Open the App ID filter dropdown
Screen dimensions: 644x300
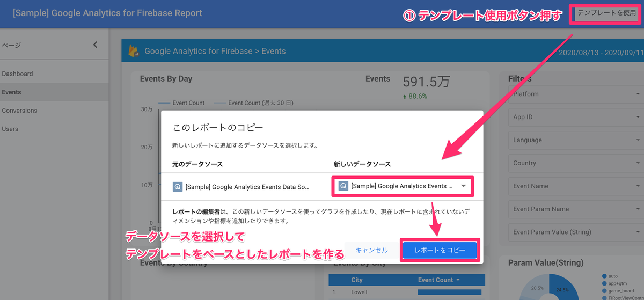(576, 117)
